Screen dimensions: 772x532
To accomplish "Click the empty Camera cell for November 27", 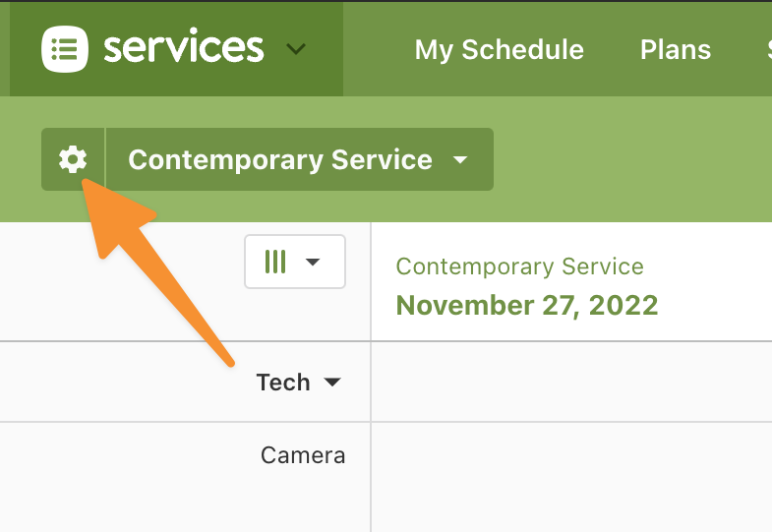I will pos(571,476).
